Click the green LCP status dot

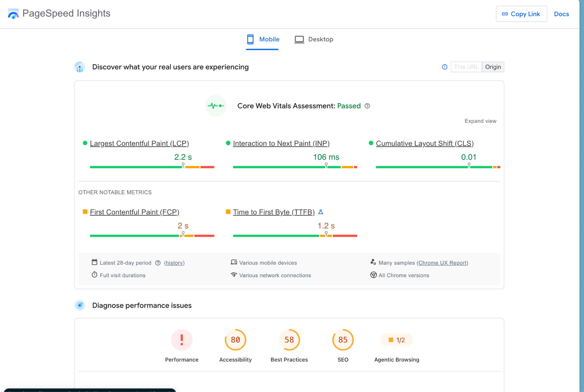click(85, 143)
